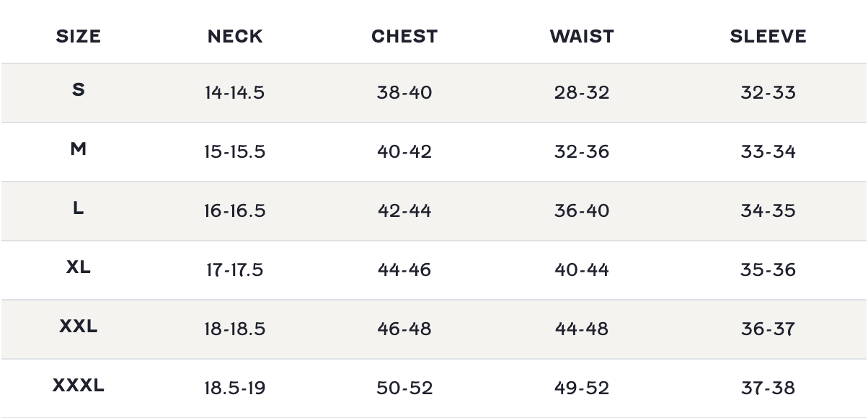Click neck value 17-17.5

pyautogui.click(x=235, y=270)
